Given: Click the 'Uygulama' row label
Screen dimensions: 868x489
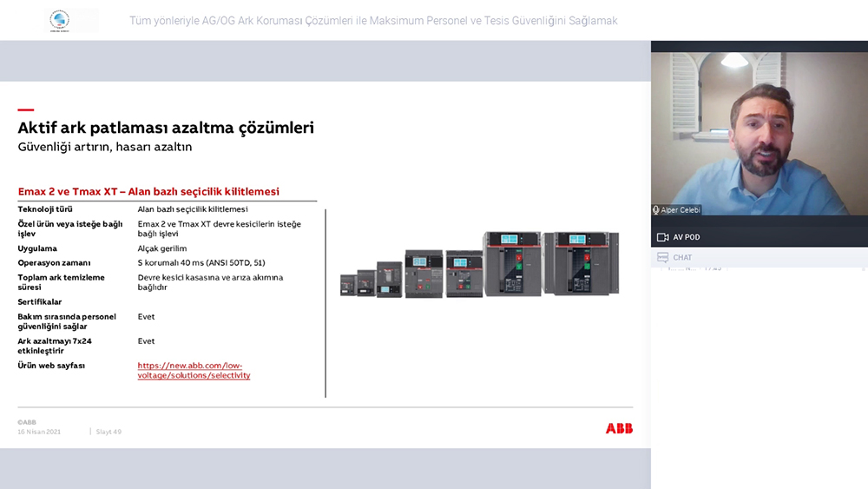Looking at the screenshot, I should pos(37,248).
